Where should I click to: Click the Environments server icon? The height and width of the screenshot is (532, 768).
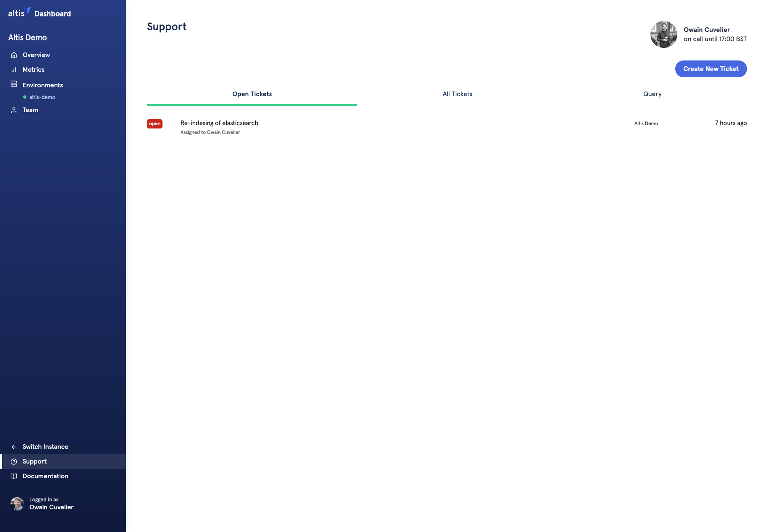pos(13,84)
